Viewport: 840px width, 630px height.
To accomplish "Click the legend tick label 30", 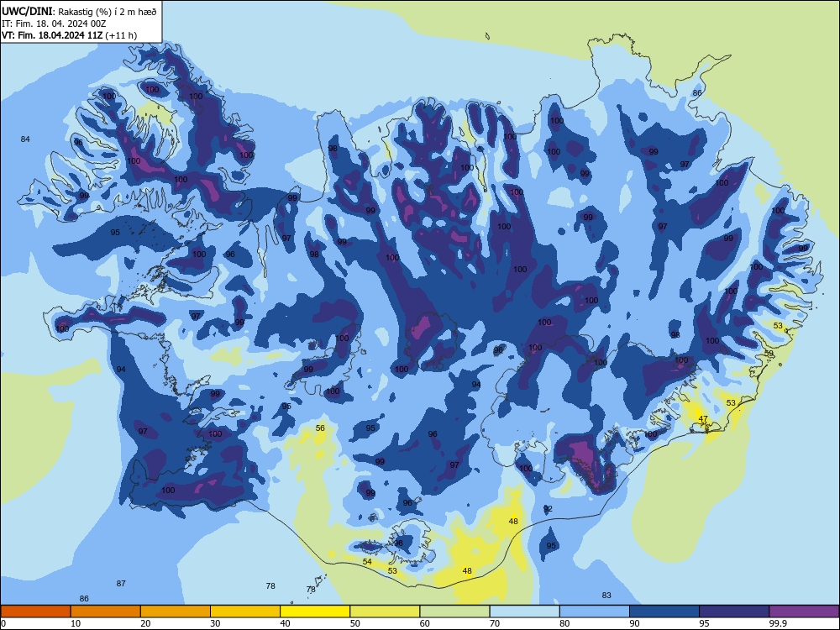I will coord(215,623).
